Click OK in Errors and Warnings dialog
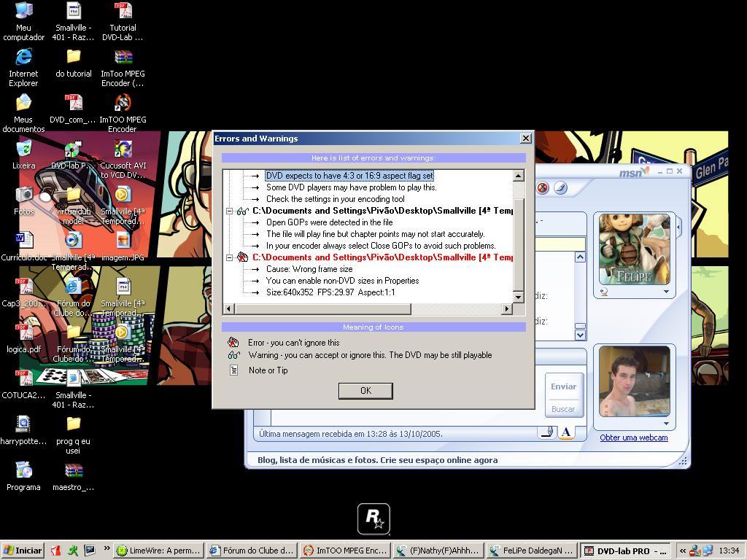The width and height of the screenshot is (747, 560). click(365, 391)
